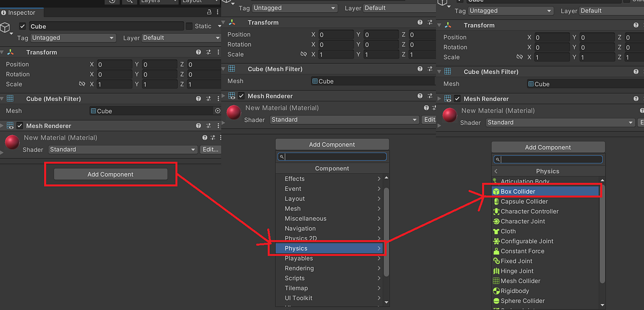Viewport: 644px width, 310px height.
Task: Toggle the constrain proportions link icon for Scale
Action: (83, 84)
